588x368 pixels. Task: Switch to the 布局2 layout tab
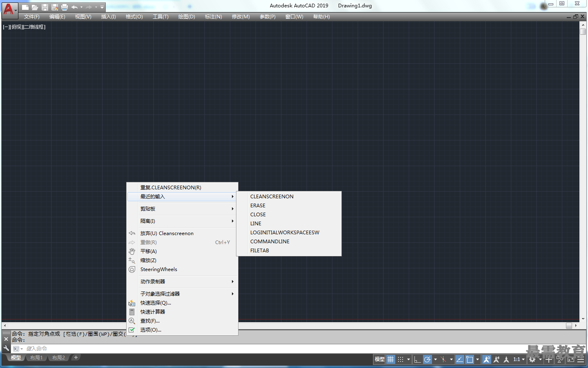pyautogui.click(x=58, y=358)
